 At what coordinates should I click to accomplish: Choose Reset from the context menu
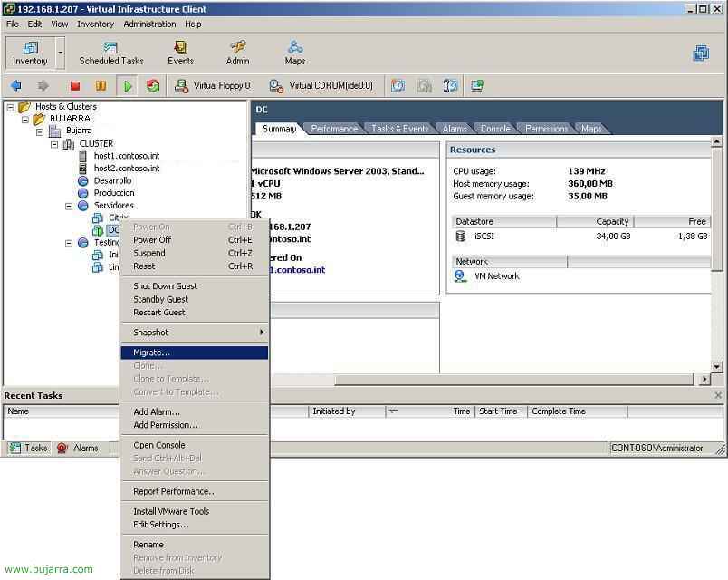point(195,266)
